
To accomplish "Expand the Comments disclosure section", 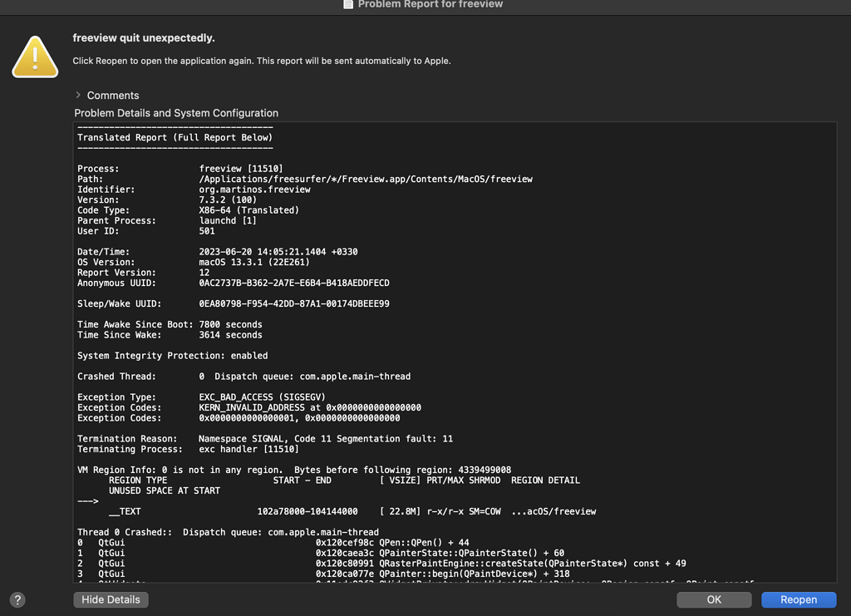I will pyautogui.click(x=78, y=96).
